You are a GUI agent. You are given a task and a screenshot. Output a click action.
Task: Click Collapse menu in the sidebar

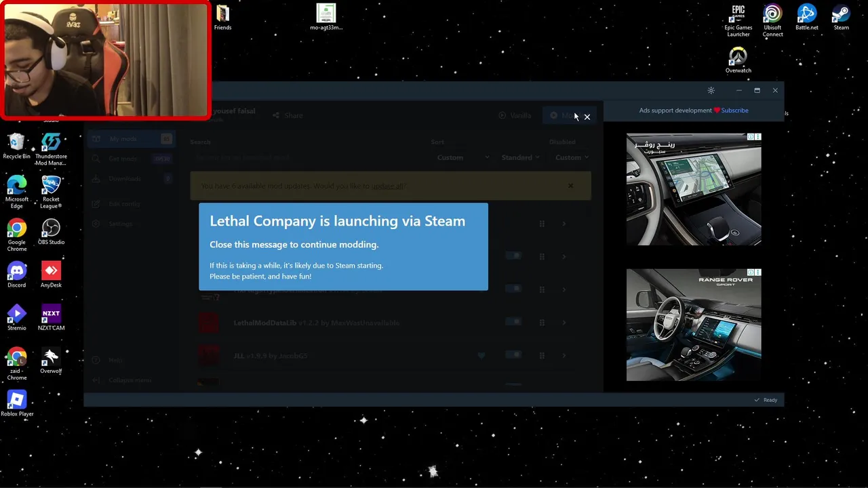132,380
